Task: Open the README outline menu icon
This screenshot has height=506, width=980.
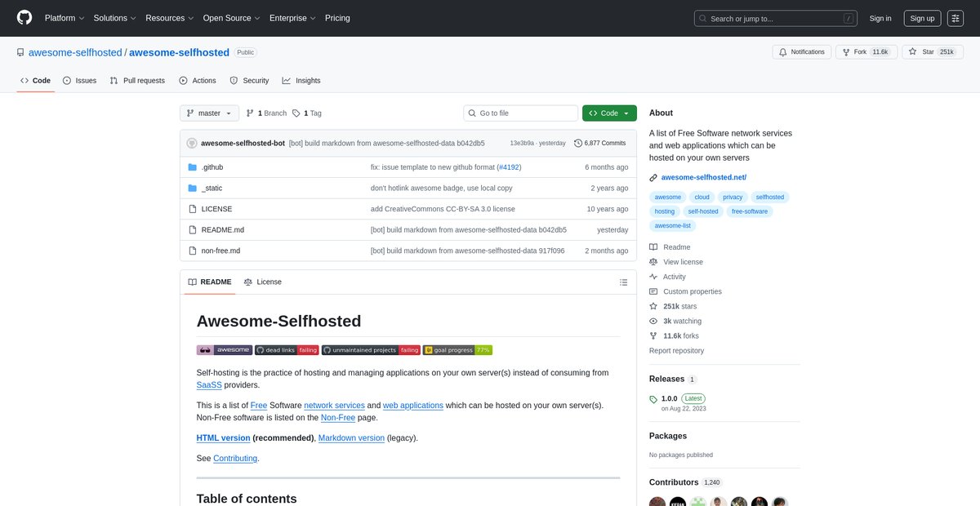Action: tap(623, 282)
